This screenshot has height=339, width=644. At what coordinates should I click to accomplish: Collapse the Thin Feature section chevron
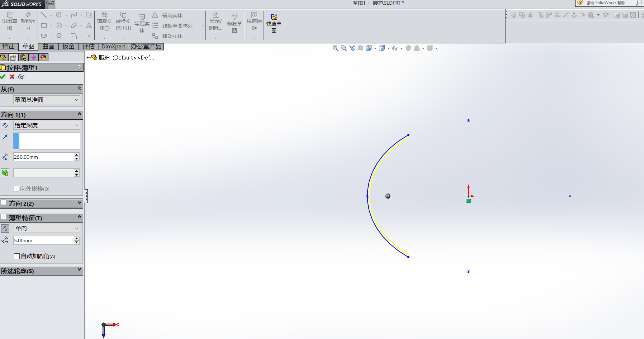79,217
